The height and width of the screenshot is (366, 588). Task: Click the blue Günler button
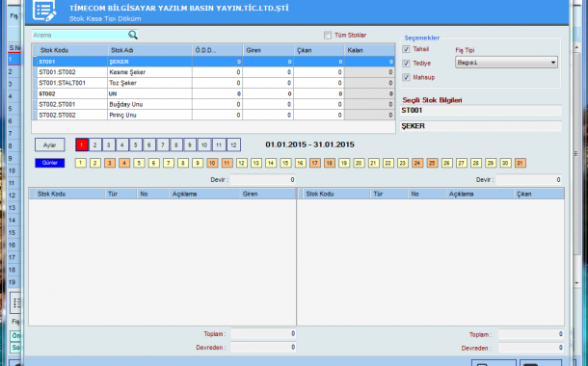point(50,163)
